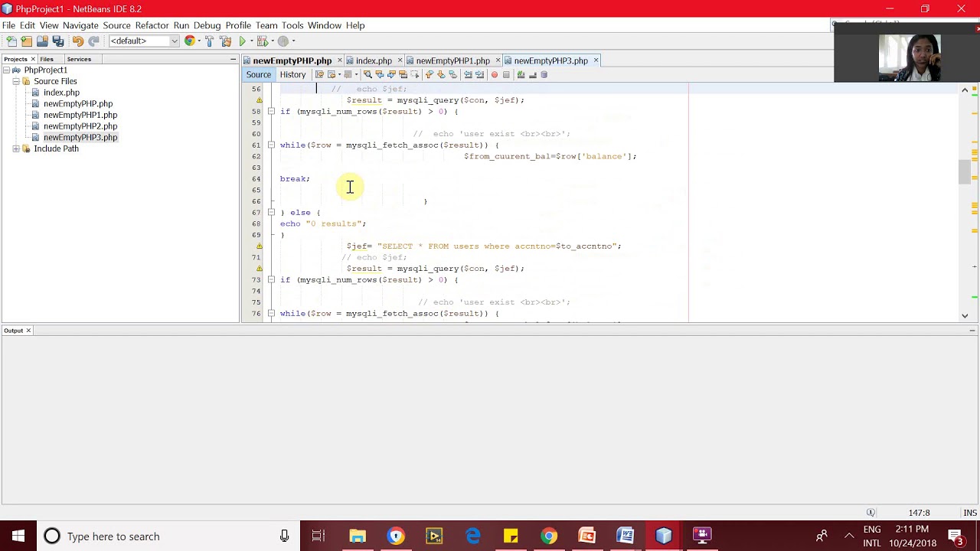
Task: Expand the Include Path node
Action: (x=16, y=149)
